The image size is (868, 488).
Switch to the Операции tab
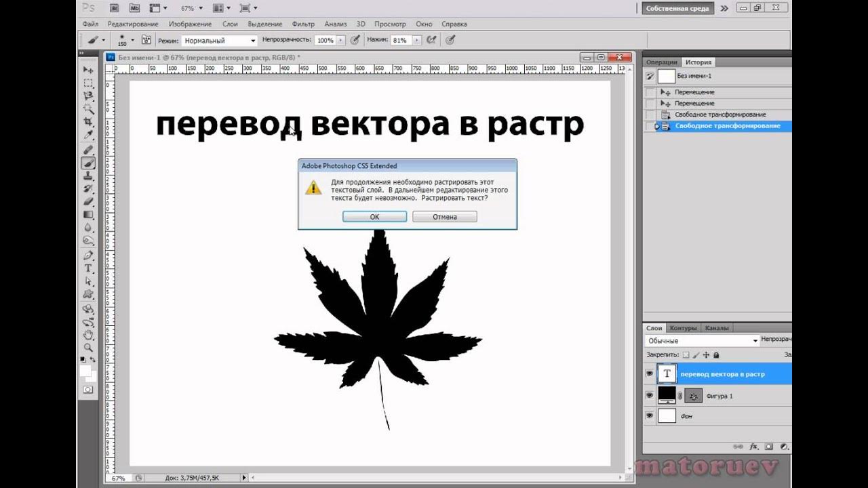point(661,62)
